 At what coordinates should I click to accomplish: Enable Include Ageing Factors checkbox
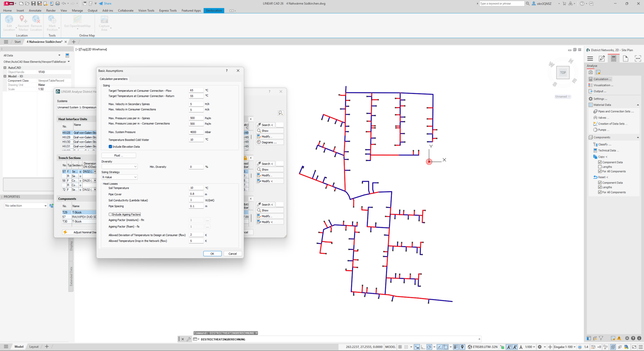pyautogui.click(x=110, y=214)
